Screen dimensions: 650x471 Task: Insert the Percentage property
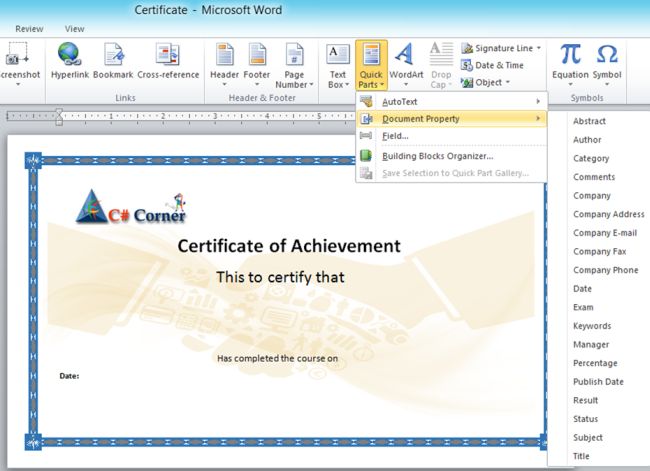(595, 364)
